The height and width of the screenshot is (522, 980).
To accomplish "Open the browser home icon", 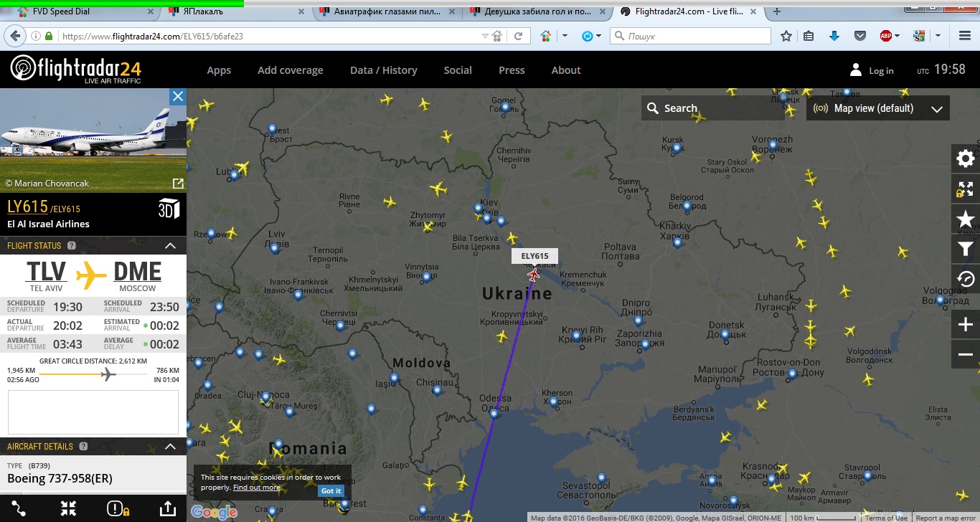I will (546, 36).
